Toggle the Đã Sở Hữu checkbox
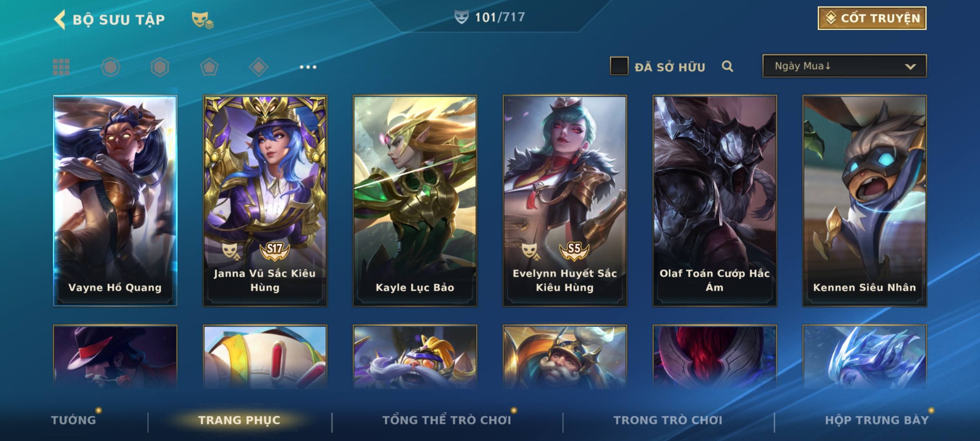980x441 pixels. click(x=619, y=66)
